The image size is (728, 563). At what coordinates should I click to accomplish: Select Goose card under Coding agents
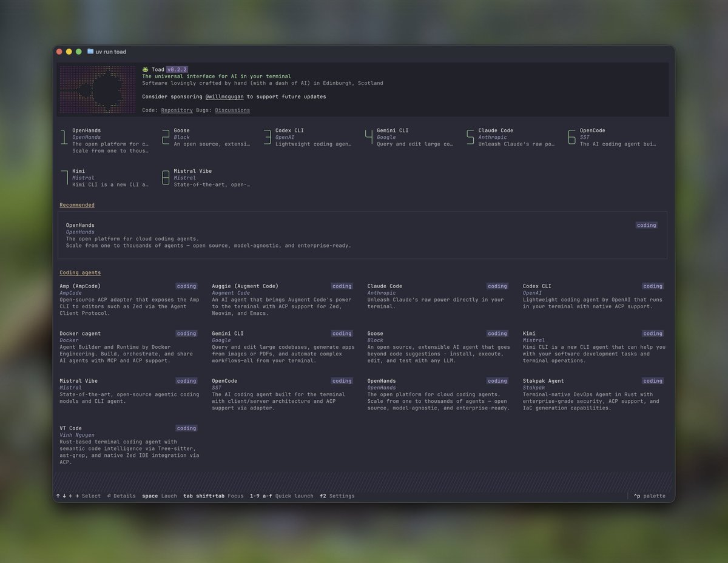point(437,347)
